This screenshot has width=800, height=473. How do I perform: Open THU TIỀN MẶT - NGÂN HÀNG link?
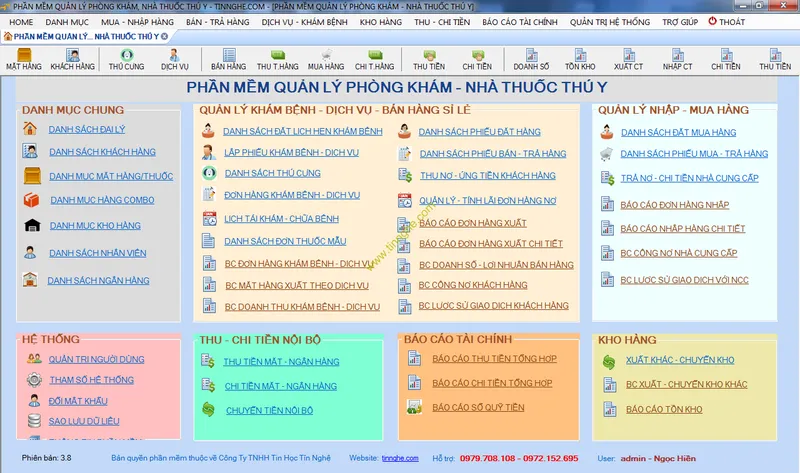point(281,361)
